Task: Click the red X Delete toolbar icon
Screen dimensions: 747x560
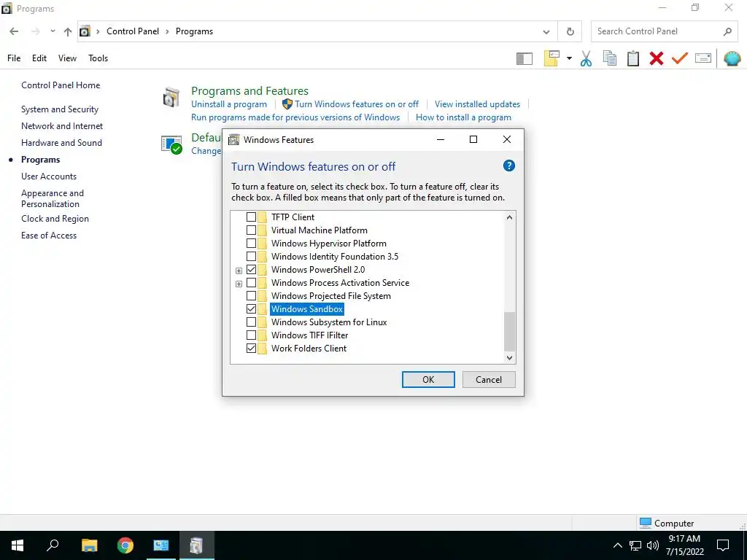Action: click(657, 58)
